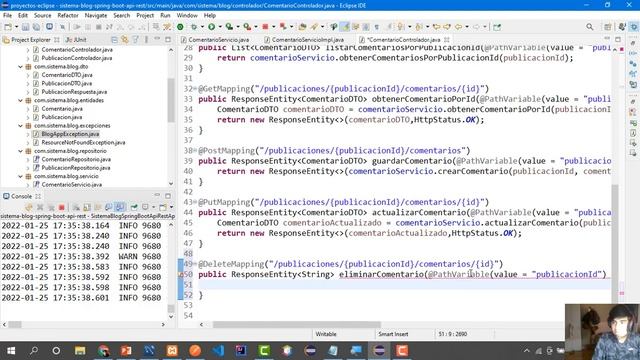This screenshot has height=360, width=640.
Task: Click the Open Type package icon
Action: [302, 27]
